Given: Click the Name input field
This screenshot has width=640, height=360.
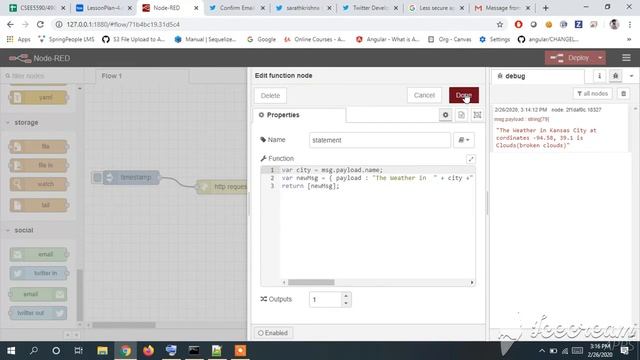Looking at the screenshot, I should tap(380, 140).
